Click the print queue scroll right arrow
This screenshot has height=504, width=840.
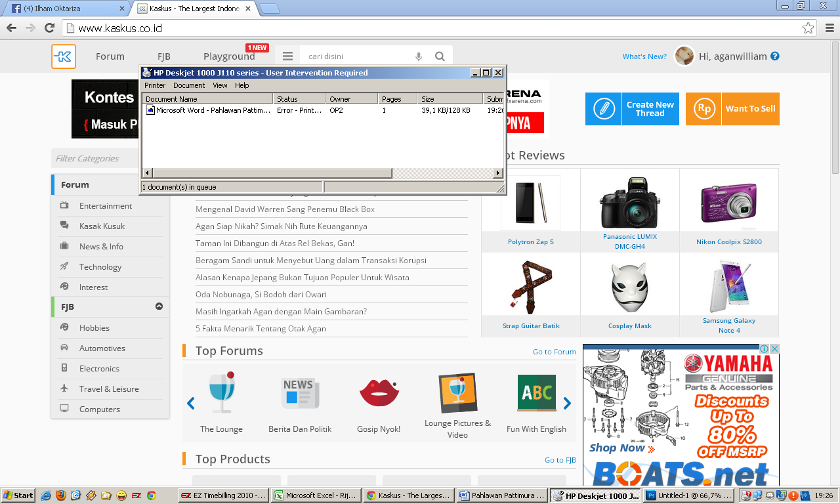click(498, 173)
